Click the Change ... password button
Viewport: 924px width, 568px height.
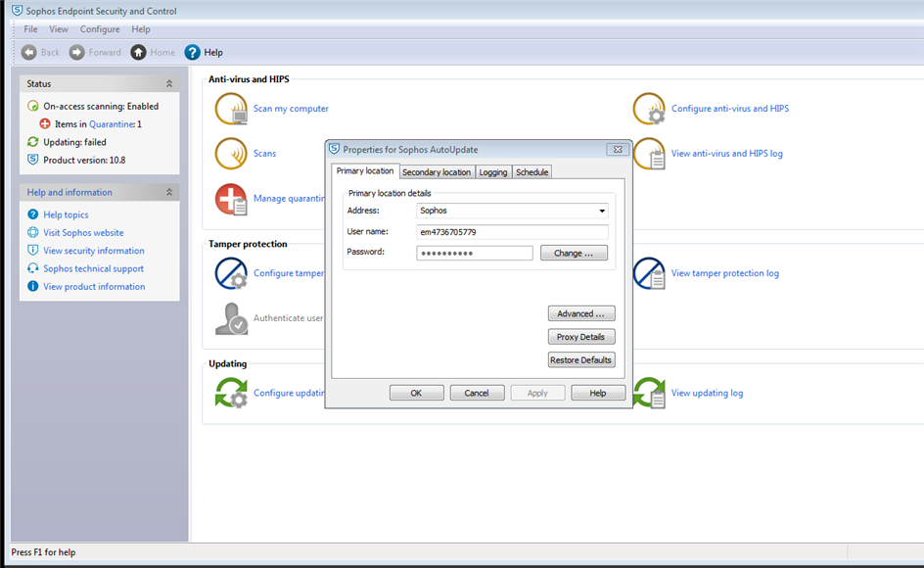574,253
